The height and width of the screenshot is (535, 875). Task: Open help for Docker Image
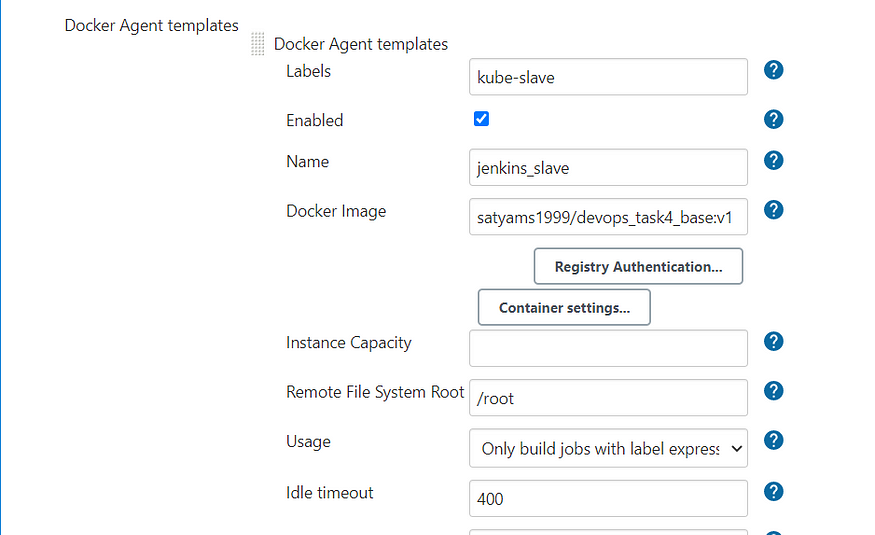point(773,210)
